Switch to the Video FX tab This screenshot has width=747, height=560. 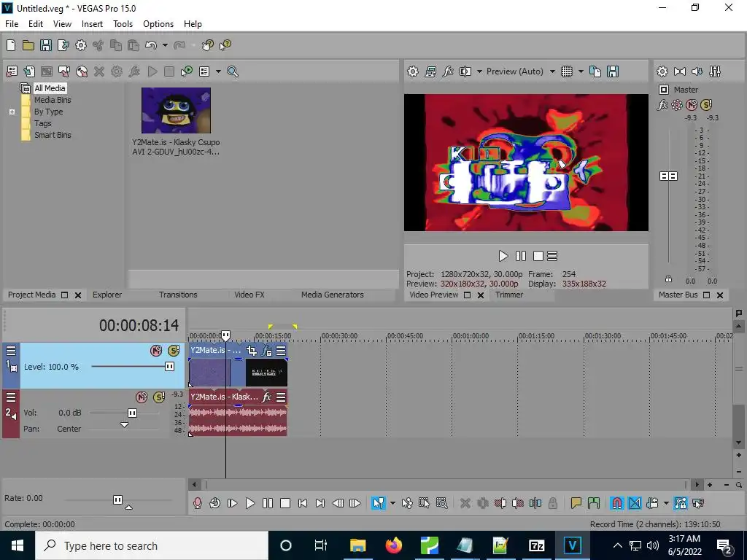click(249, 295)
